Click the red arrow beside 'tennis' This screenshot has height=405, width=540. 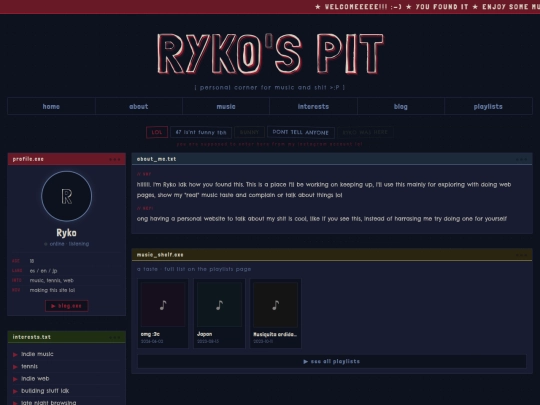pos(15,367)
